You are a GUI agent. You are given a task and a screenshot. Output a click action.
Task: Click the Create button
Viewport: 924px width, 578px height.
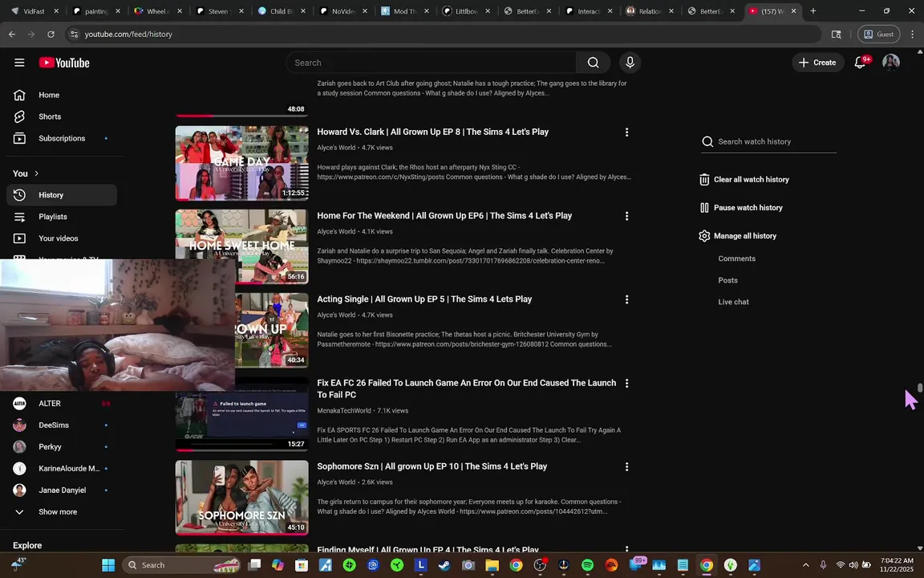(x=817, y=63)
